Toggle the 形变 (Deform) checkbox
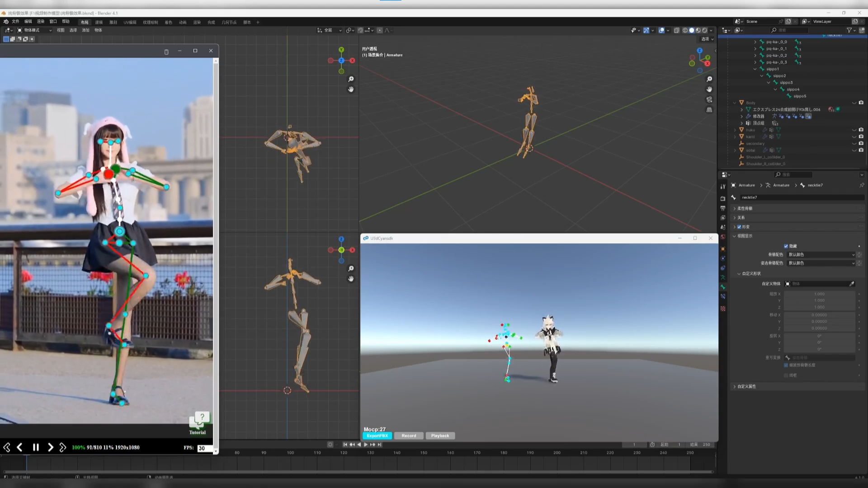 pos(739,227)
